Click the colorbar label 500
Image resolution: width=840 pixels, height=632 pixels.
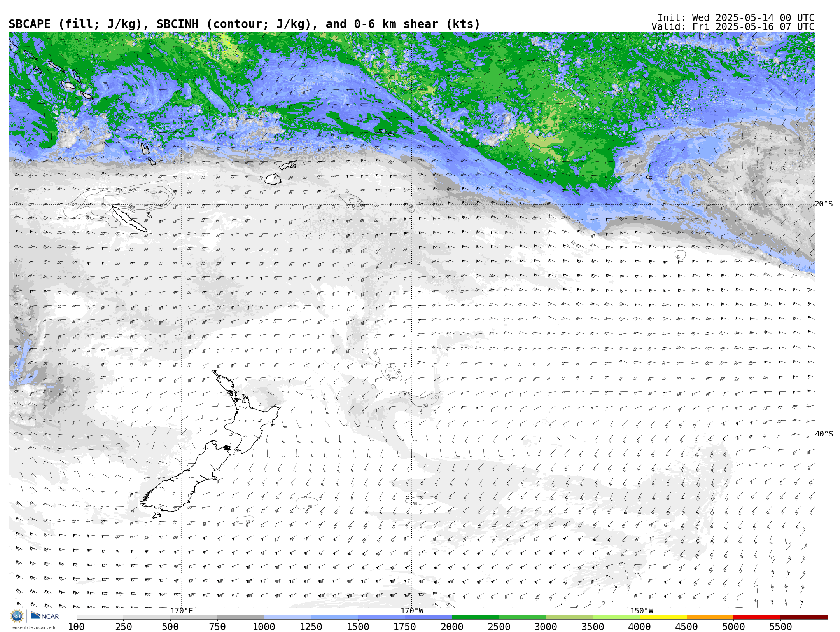pyautogui.click(x=170, y=627)
